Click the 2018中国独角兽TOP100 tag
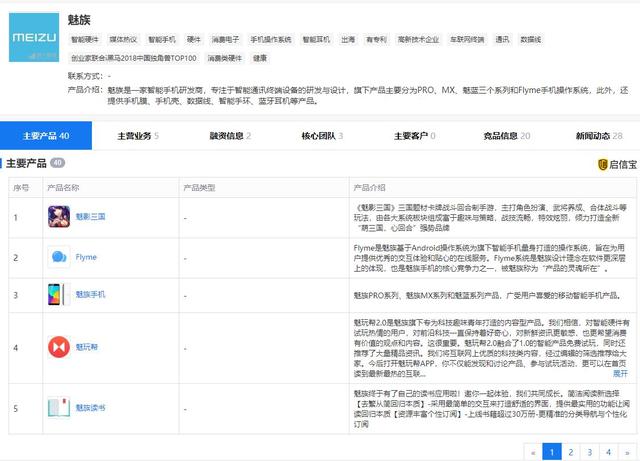 (x=134, y=58)
